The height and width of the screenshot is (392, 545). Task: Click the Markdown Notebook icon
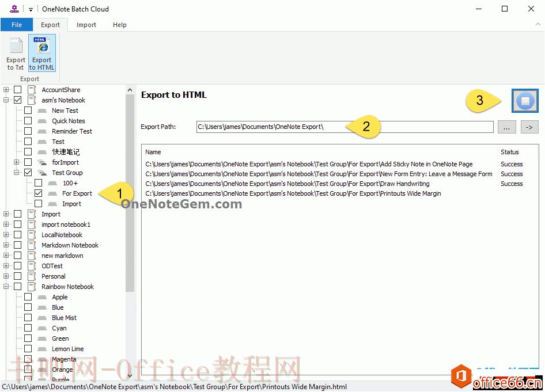[32, 245]
